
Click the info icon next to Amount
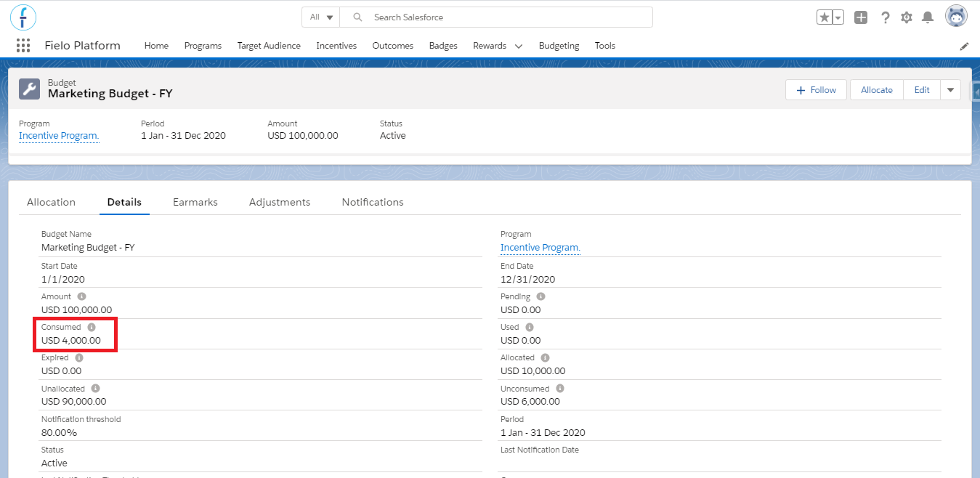point(81,296)
